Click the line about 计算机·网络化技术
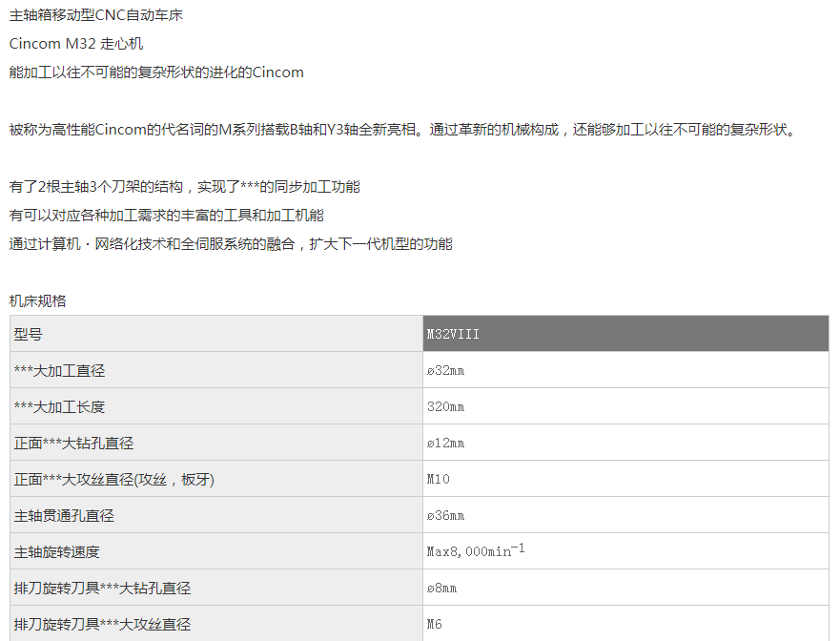The image size is (840, 641). [x=230, y=244]
